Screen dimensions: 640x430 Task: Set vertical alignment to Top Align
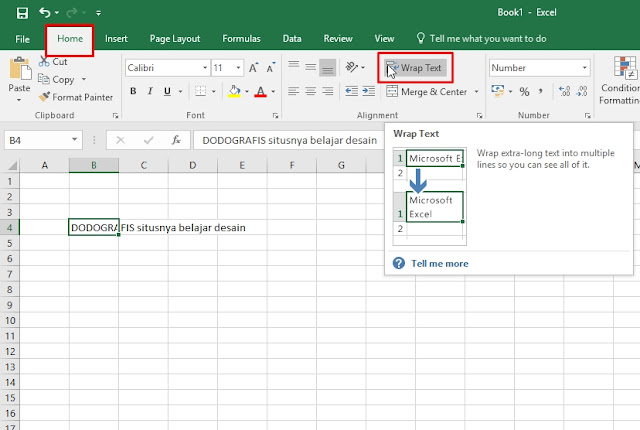click(293, 67)
